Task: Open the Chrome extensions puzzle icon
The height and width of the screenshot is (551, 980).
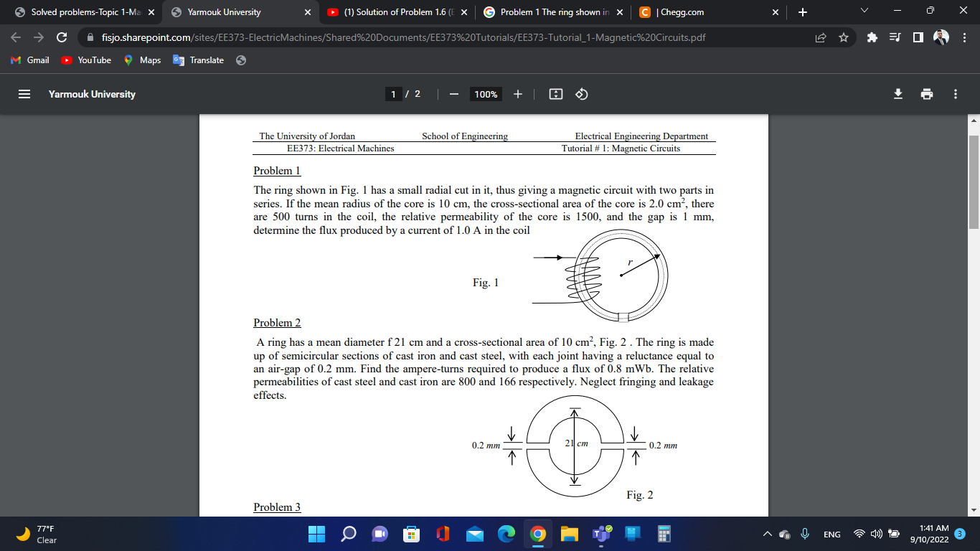Action: pos(872,37)
